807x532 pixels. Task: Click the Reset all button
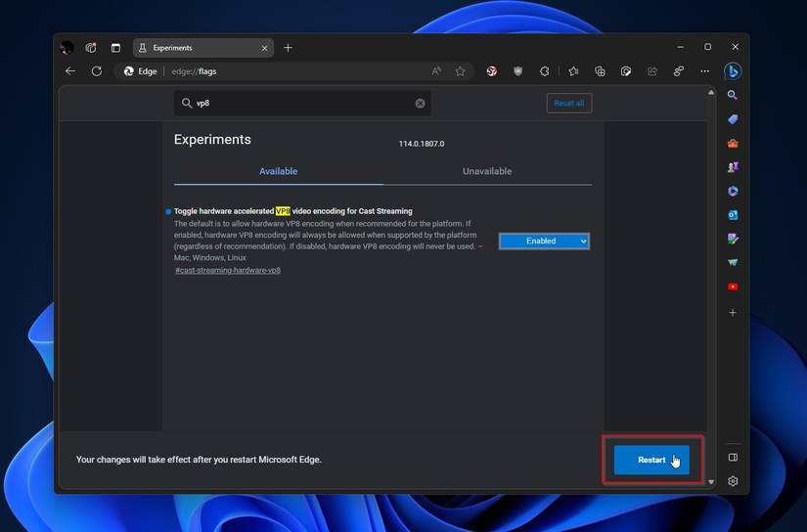click(568, 103)
